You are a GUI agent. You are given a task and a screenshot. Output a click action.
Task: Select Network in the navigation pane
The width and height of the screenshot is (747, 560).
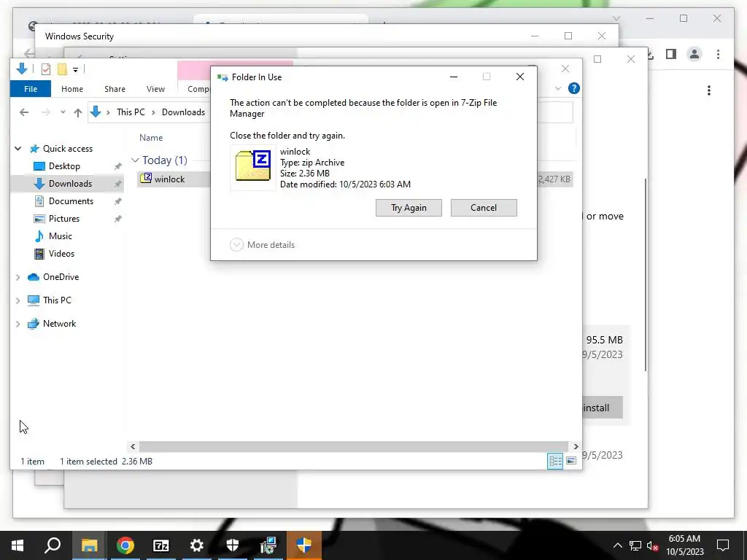coord(59,324)
